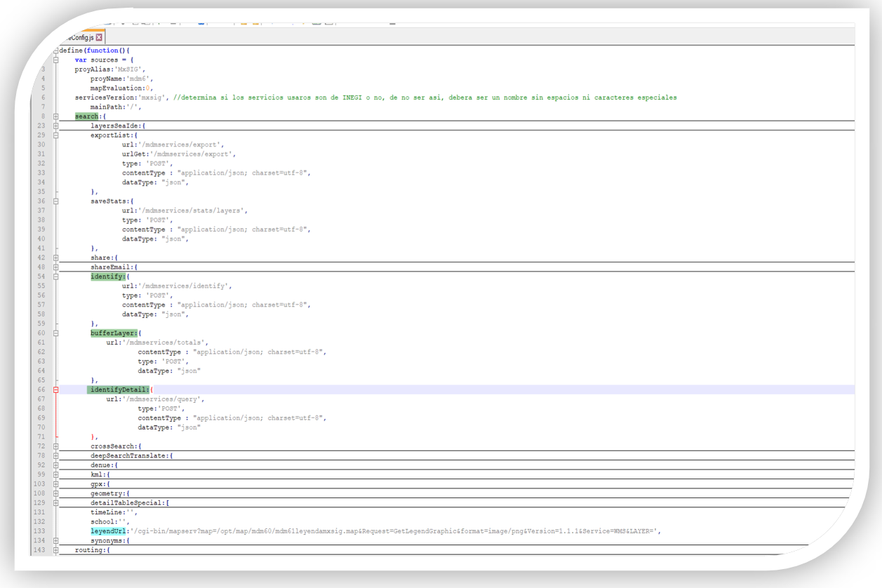Expand the folded crossSearch block
882x588 pixels.
coord(55,447)
